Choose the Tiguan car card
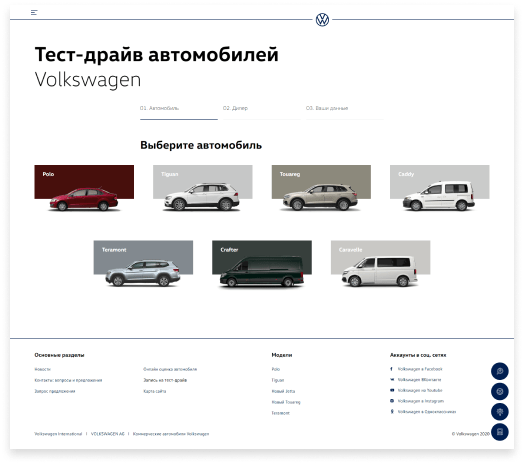This screenshot has width=524, height=464. pos(203,188)
